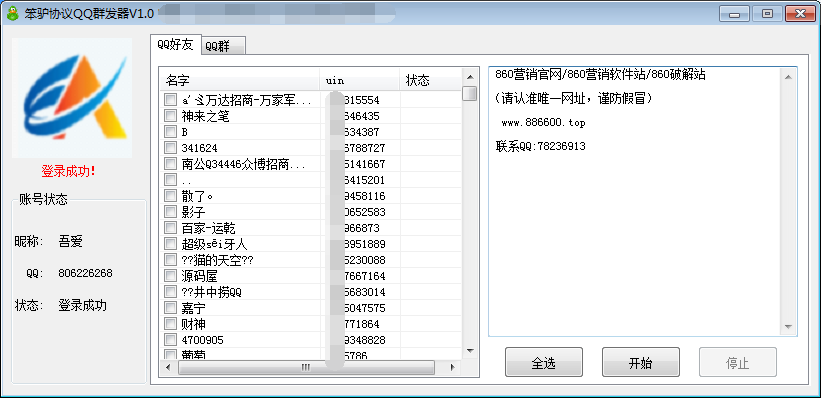Check the 百家-运乾 row checkbox
The width and height of the screenshot is (821, 398).
click(x=170, y=228)
